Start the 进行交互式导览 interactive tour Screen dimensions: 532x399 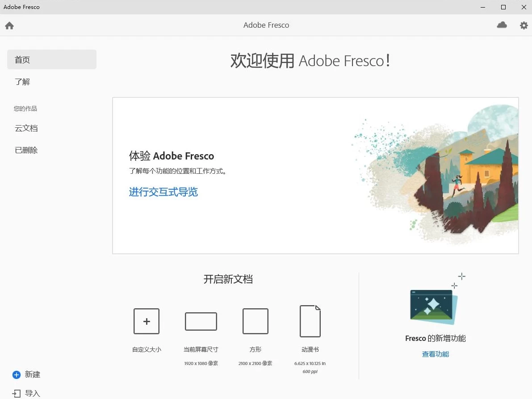pos(163,192)
